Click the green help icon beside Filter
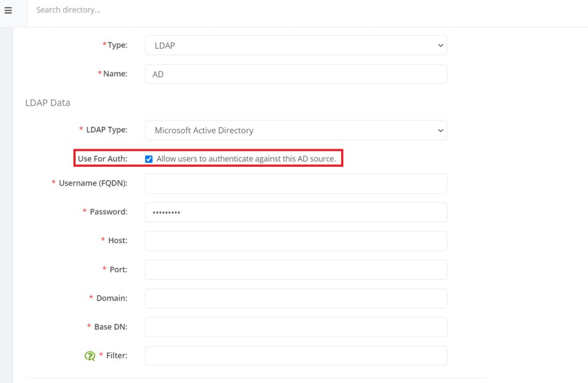 [89, 356]
